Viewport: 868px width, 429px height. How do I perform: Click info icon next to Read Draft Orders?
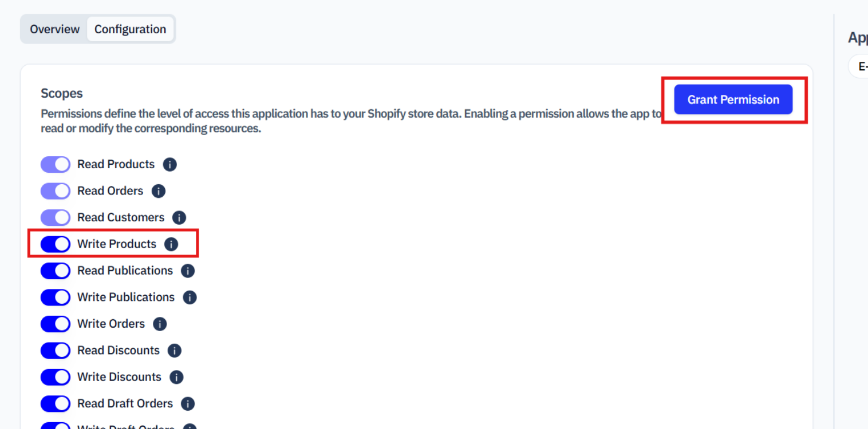click(x=188, y=404)
